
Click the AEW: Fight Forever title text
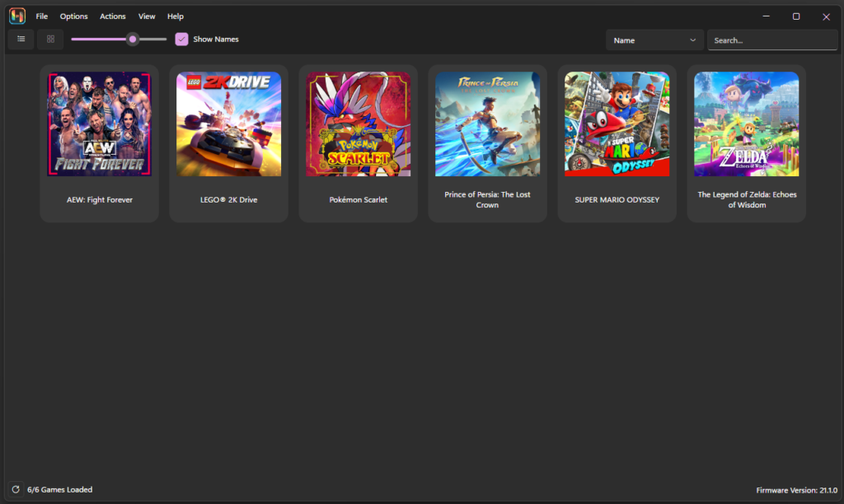(100, 199)
